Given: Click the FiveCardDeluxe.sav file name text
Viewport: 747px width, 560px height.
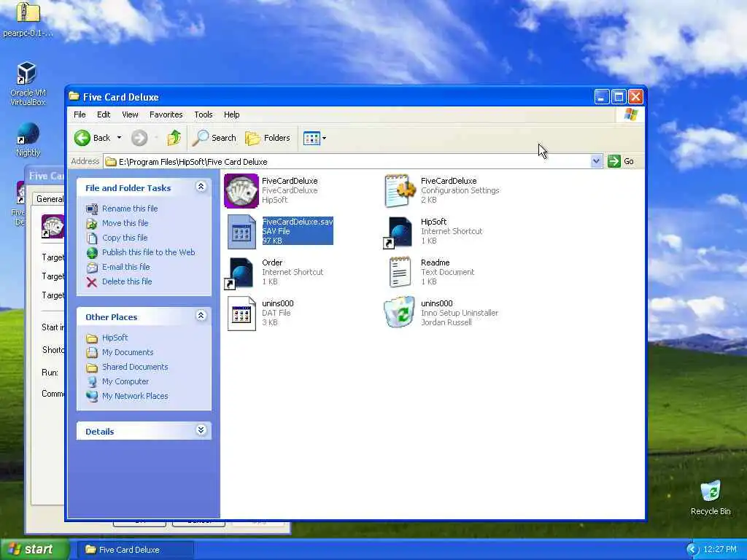Looking at the screenshot, I should coord(298,222).
